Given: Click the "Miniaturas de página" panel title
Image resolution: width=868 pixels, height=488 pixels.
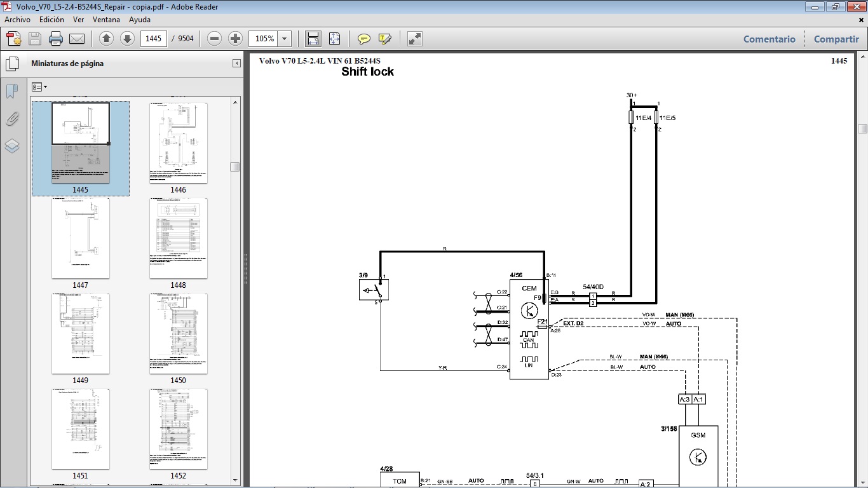Looking at the screenshot, I should coord(67,64).
